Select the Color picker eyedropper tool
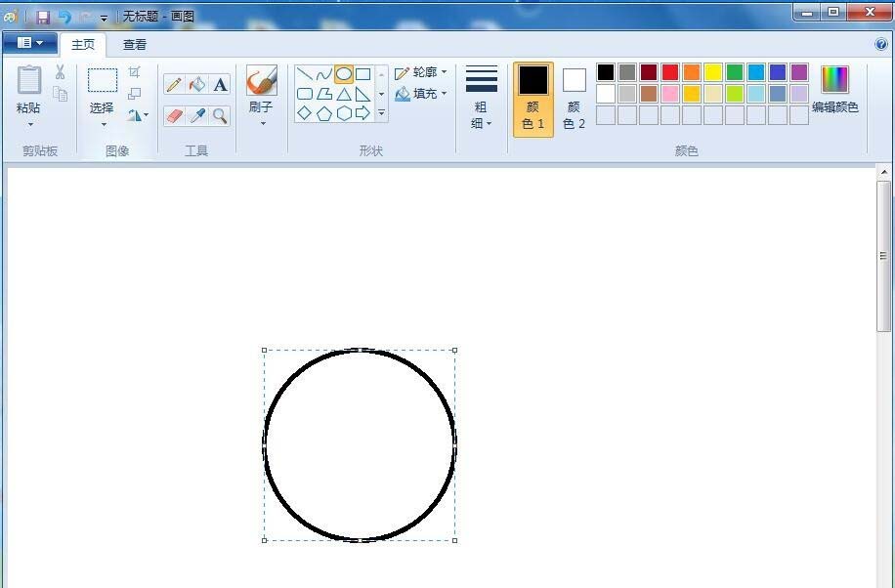895x588 pixels. tap(197, 116)
